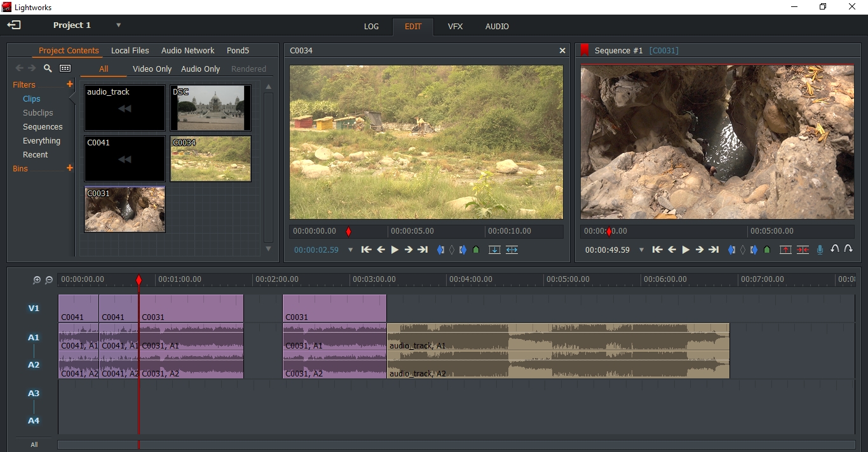This screenshot has width=868, height=452.
Task: Click the exit project icon
Action: pyautogui.click(x=14, y=25)
